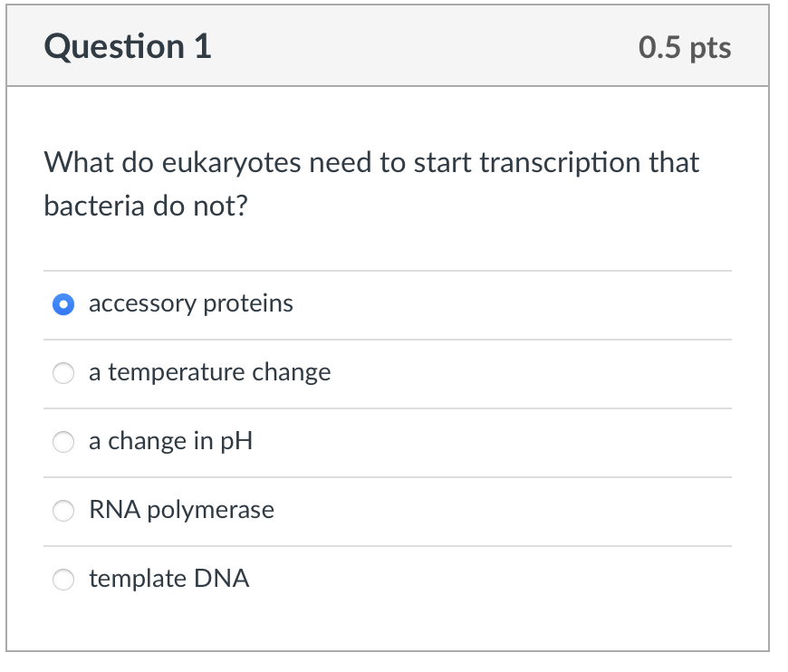This screenshot has height=672, width=788.
Task: Click the gray Question 1 header bar
Action: (394, 45)
